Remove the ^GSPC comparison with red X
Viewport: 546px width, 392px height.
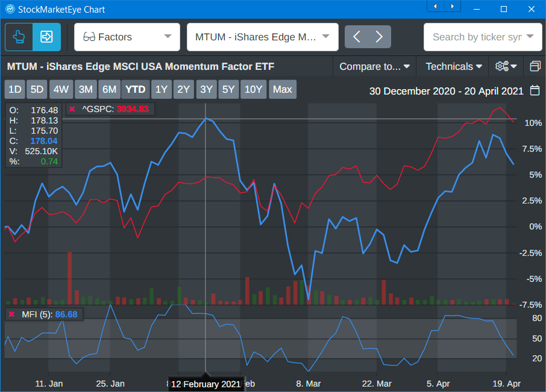tap(72, 109)
